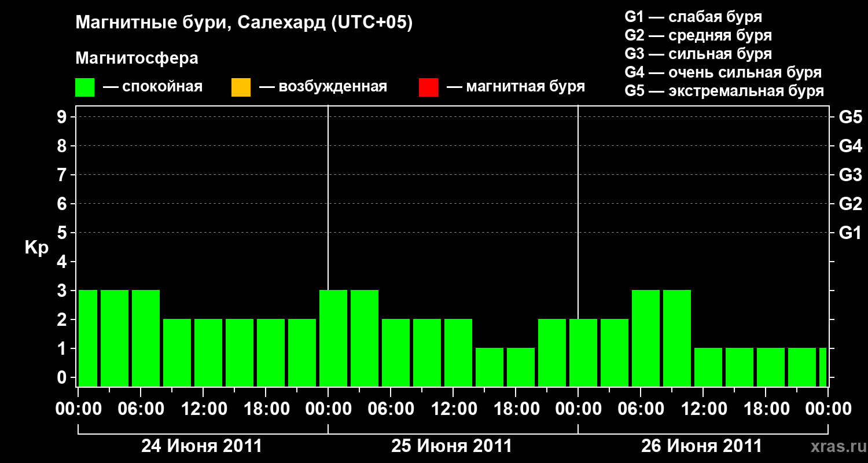The height and width of the screenshot is (463, 868).
Task: Click the '06:00' tick label for 26 Июня
Action: 641,409
